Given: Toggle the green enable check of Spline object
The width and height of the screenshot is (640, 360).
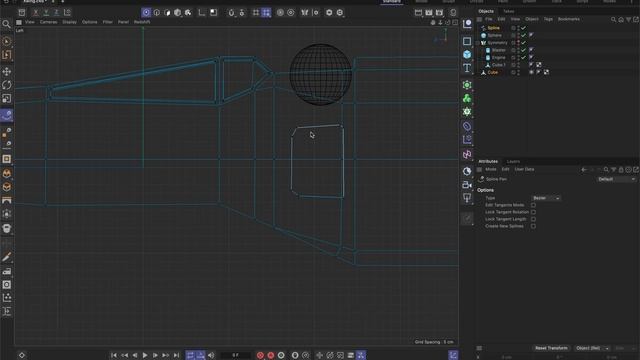Looking at the screenshot, I should 523,28.
